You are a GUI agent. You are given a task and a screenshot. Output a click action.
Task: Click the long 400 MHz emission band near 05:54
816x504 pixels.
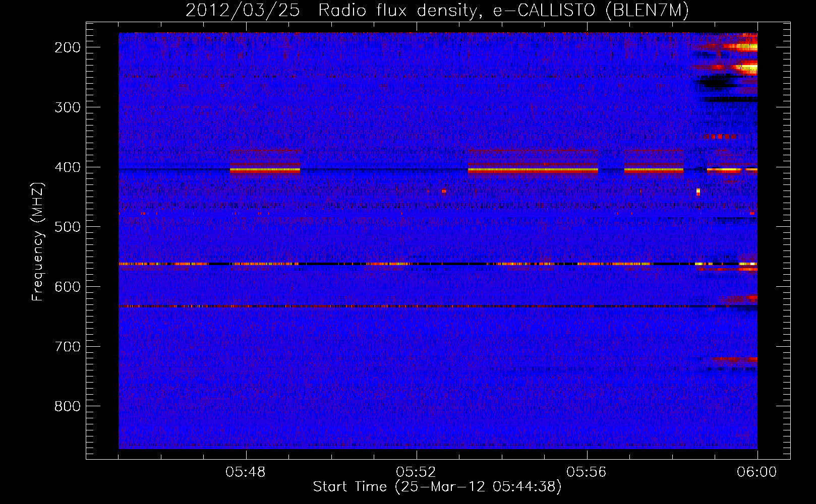pos(533,170)
